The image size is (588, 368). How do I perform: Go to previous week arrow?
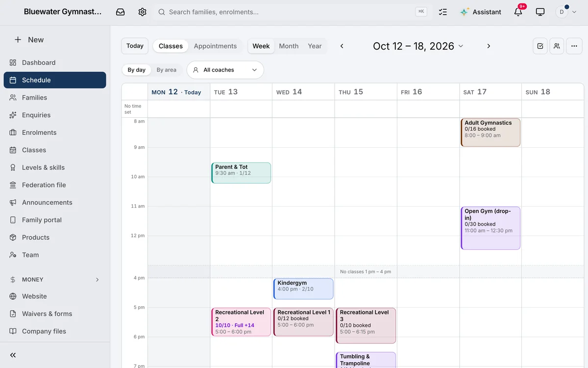[342, 46]
